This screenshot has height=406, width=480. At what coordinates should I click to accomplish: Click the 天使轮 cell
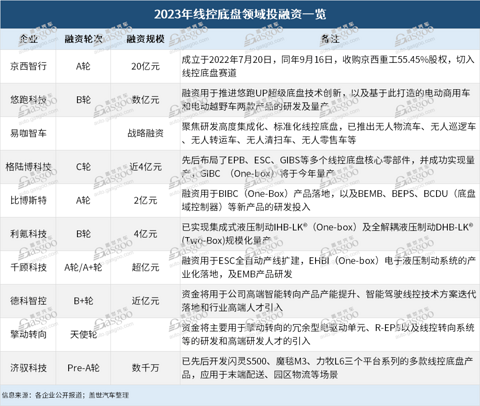(x=83, y=334)
